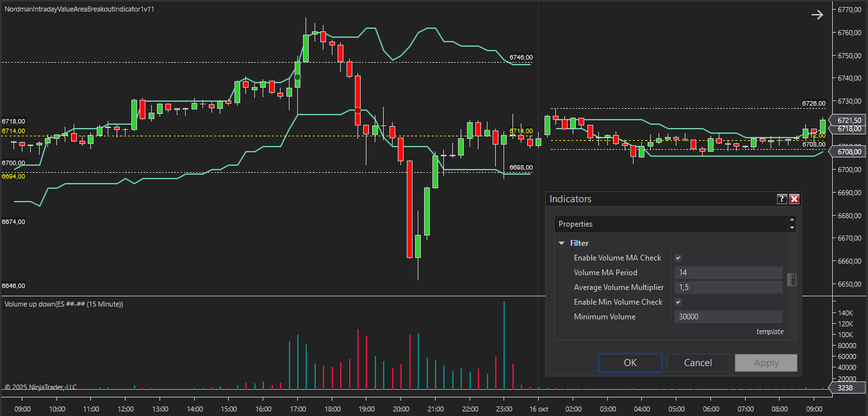Select the Volume up down panel label
Image resolution: width=868 pixels, height=416 pixels.
pyautogui.click(x=63, y=304)
